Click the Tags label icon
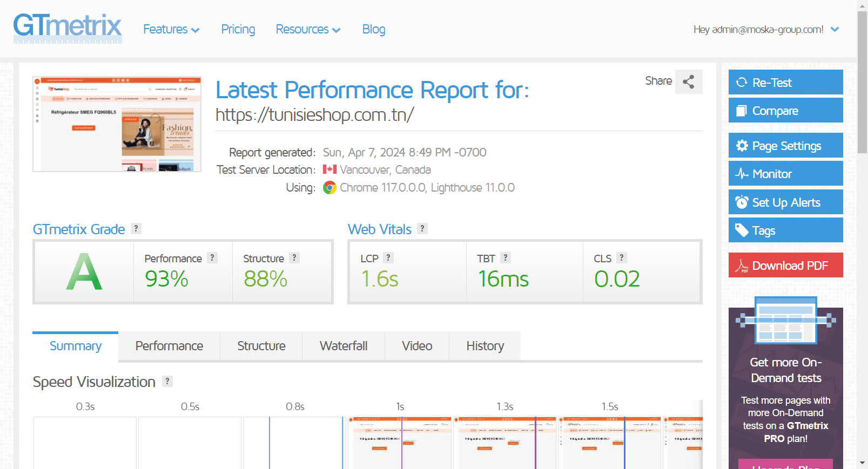 click(742, 230)
